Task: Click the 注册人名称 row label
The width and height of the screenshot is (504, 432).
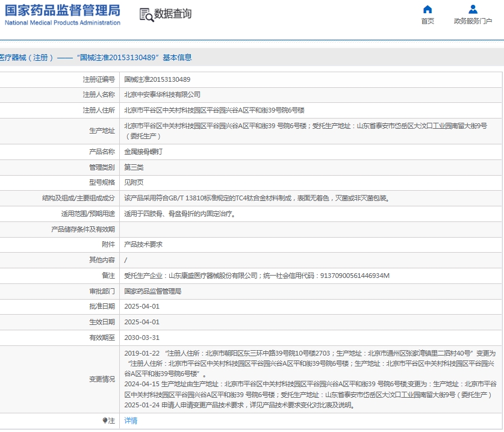Action: pyautogui.click(x=99, y=94)
